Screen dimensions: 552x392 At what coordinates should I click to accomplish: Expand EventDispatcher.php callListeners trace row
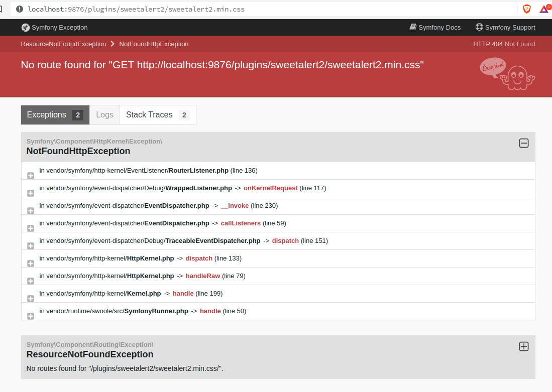(31, 228)
